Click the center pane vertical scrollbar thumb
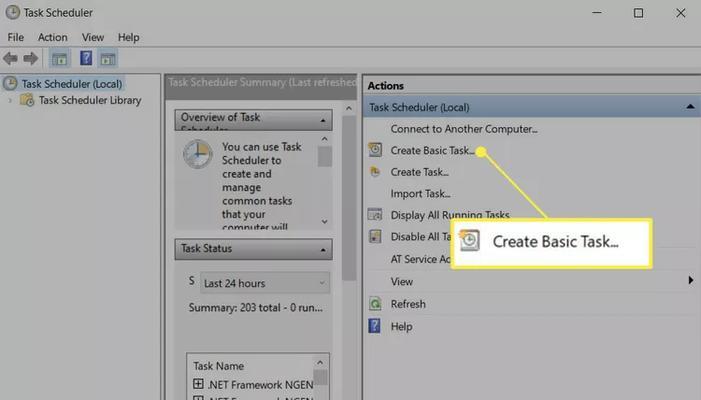701x400 pixels. 349,198
